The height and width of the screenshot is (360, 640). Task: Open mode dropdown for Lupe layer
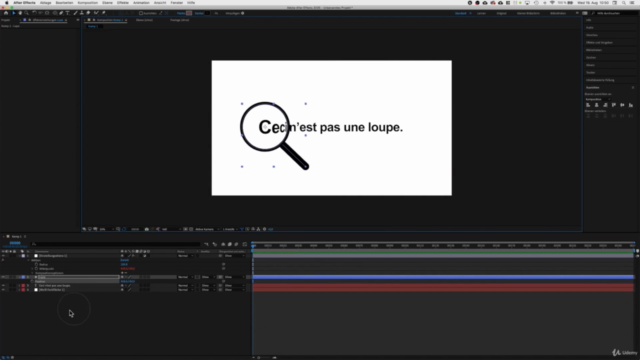[x=185, y=277]
